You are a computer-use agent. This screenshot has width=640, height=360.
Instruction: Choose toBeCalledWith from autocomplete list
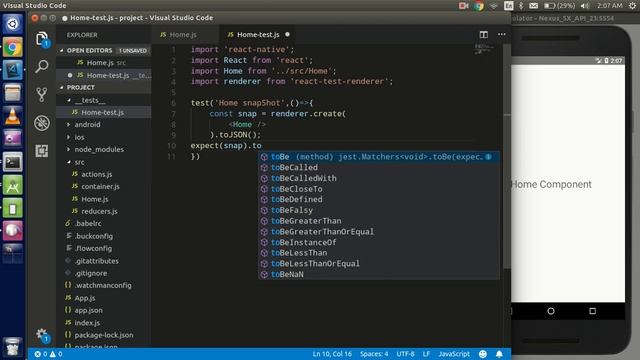[x=378, y=178]
